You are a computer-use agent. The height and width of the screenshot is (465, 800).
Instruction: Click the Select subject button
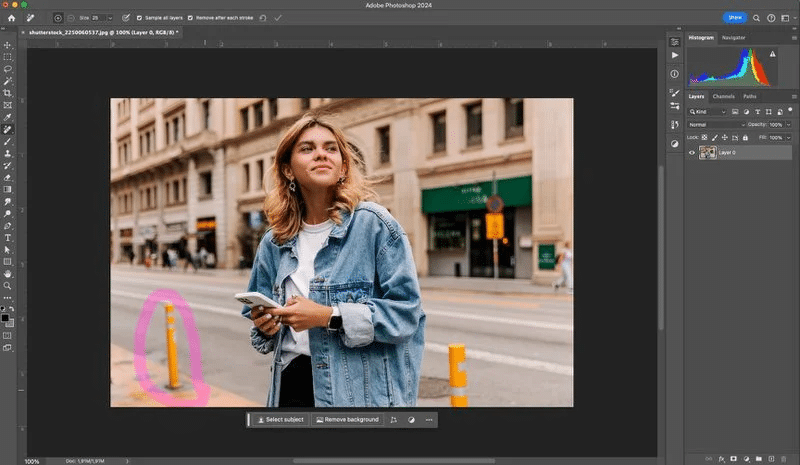[280, 420]
